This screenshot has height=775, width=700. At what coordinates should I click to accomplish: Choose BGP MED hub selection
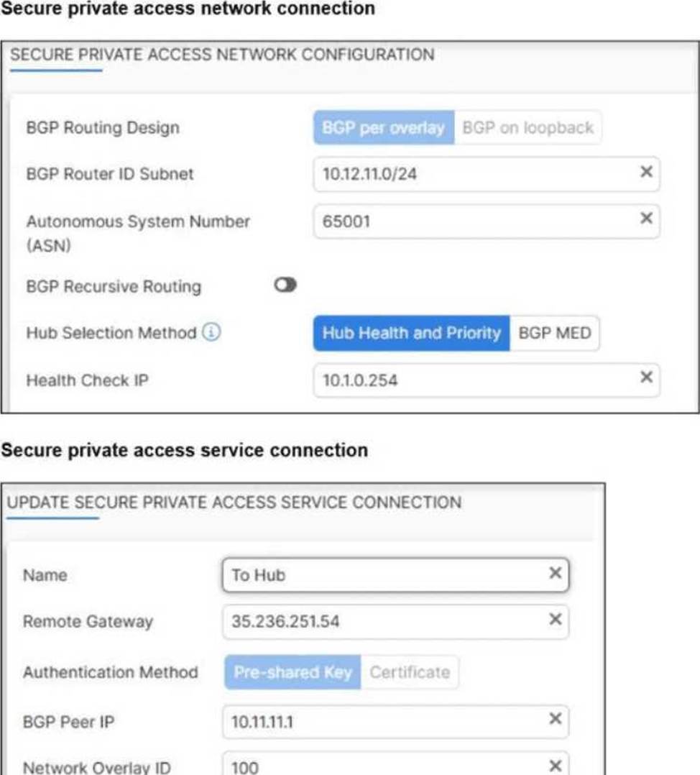[x=554, y=334]
